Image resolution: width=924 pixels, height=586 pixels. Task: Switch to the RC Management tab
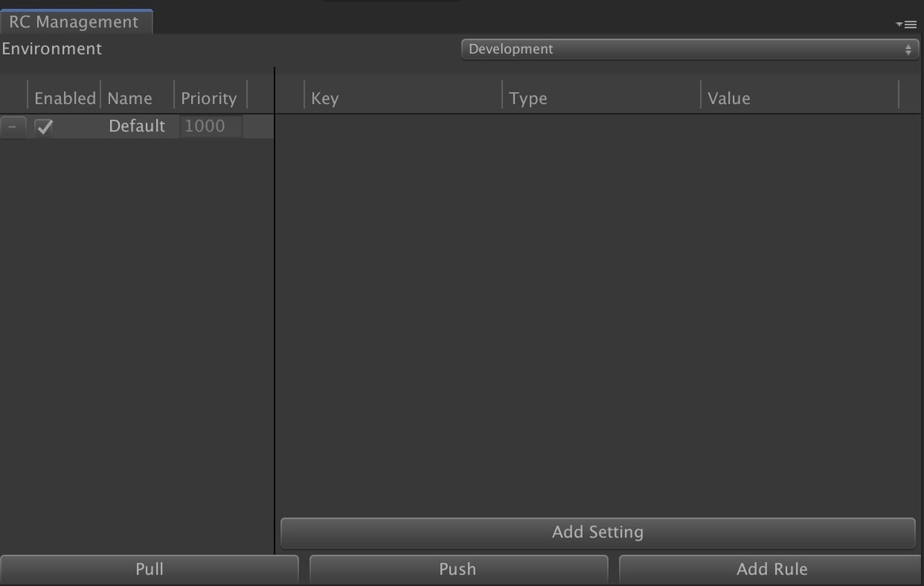tap(75, 22)
